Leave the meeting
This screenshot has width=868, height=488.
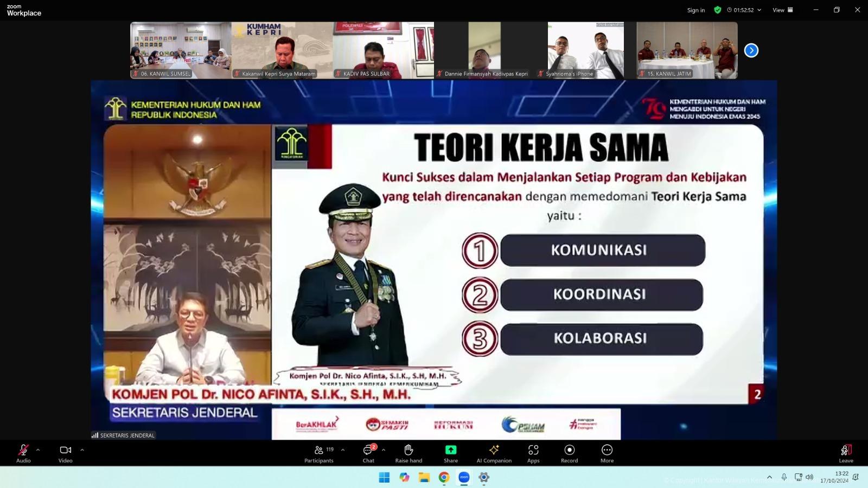pyautogui.click(x=846, y=453)
